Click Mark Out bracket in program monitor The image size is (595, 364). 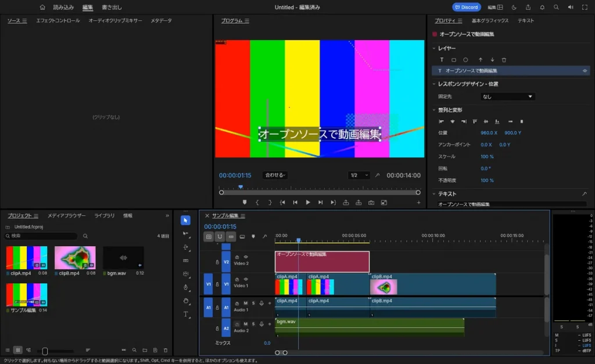[270, 203]
